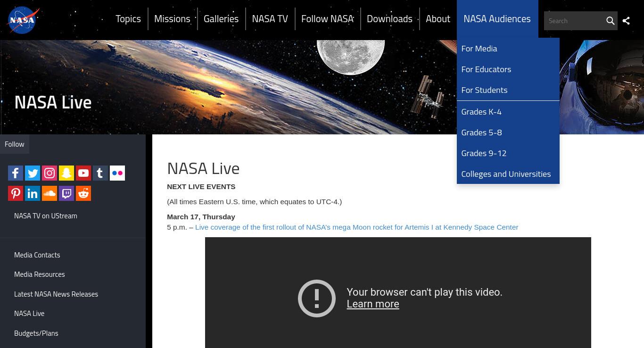Open Latest NASA News Releases link

coord(56,294)
